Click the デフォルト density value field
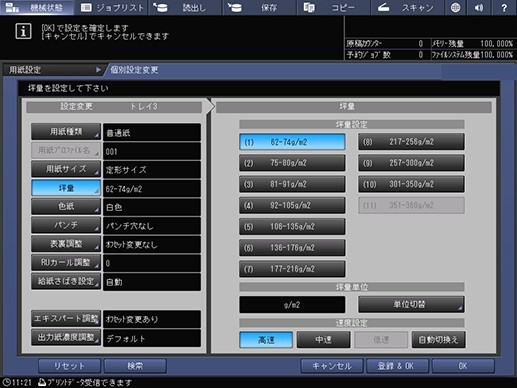Viewport: 517px width, 388px height. click(152, 338)
